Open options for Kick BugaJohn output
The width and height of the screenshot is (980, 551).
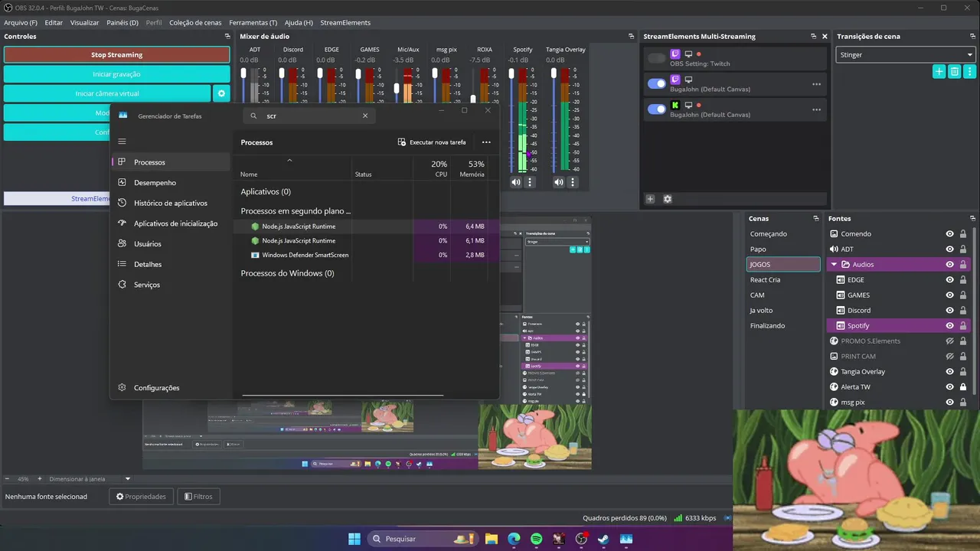point(816,109)
